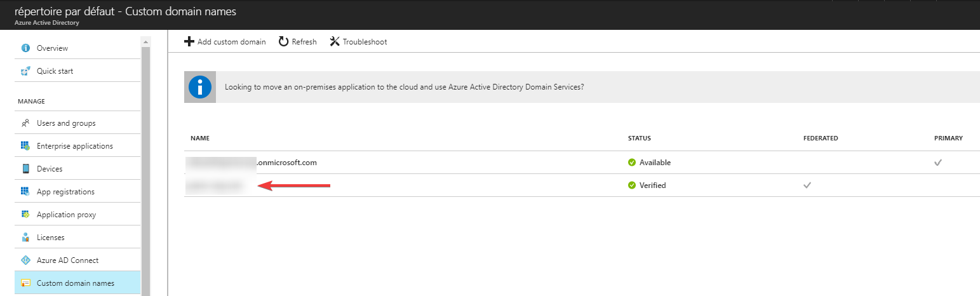Click the App registrations icon
This screenshot has width=980, height=296.
26,192
